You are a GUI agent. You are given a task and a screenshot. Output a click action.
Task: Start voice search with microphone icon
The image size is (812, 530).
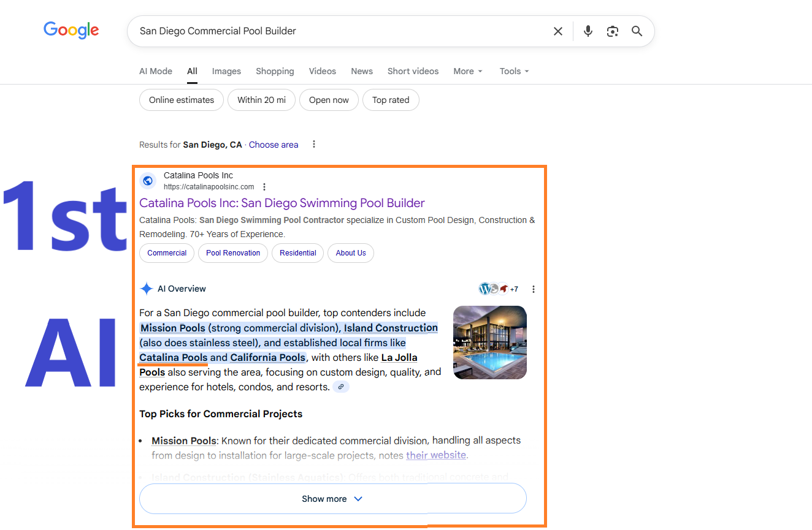[x=588, y=31]
